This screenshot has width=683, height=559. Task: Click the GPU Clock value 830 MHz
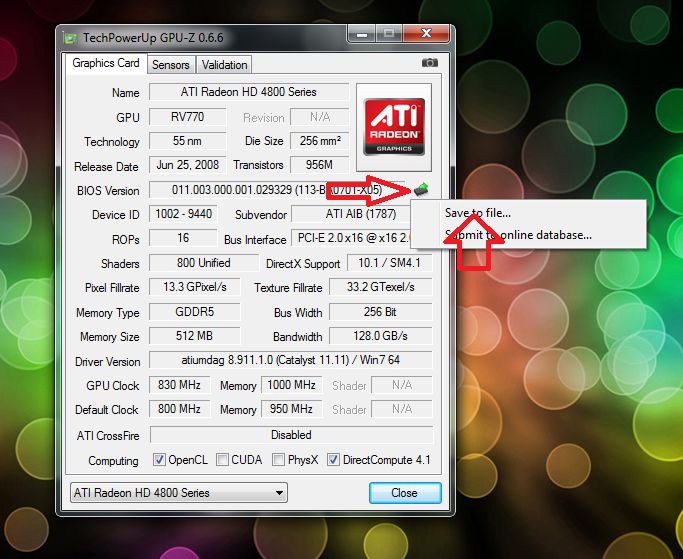pyautogui.click(x=179, y=385)
